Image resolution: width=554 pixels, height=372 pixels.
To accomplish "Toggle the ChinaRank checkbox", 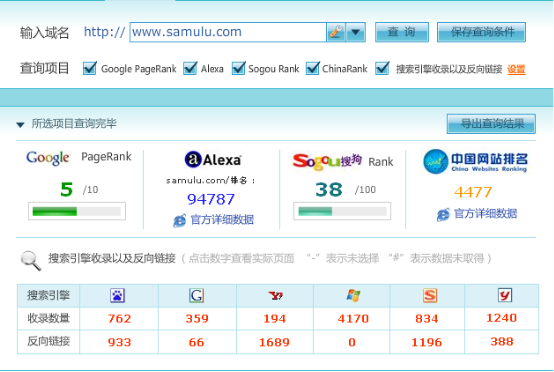I will click(x=313, y=68).
